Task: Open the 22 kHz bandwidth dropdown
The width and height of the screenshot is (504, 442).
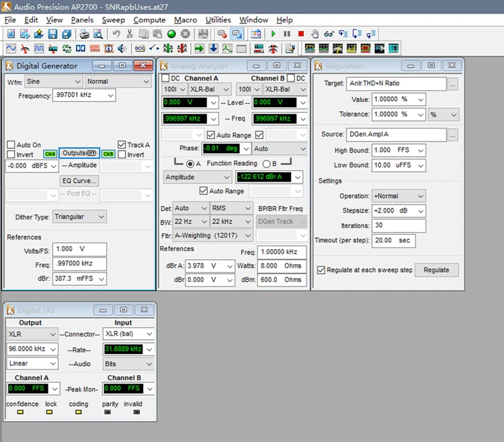Action: [x=231, y=221]
